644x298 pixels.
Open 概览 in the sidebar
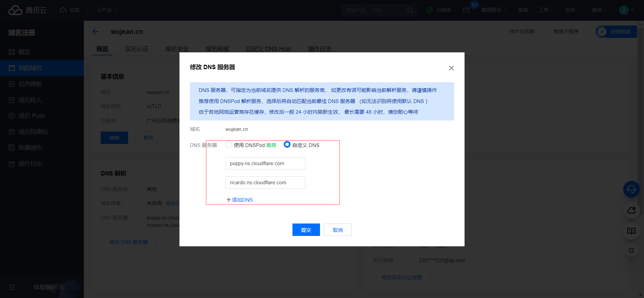pos(42,52)
